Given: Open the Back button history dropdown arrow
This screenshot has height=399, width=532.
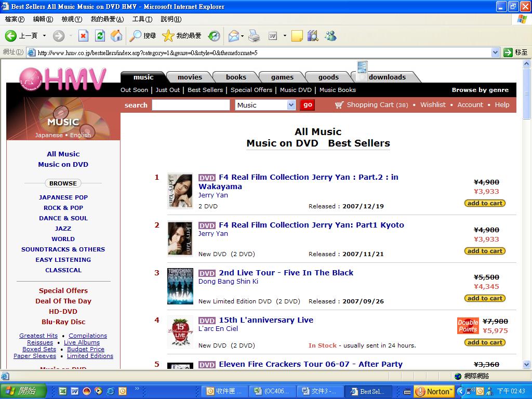Looking at the screenshot, I should [x=44, y=36].
